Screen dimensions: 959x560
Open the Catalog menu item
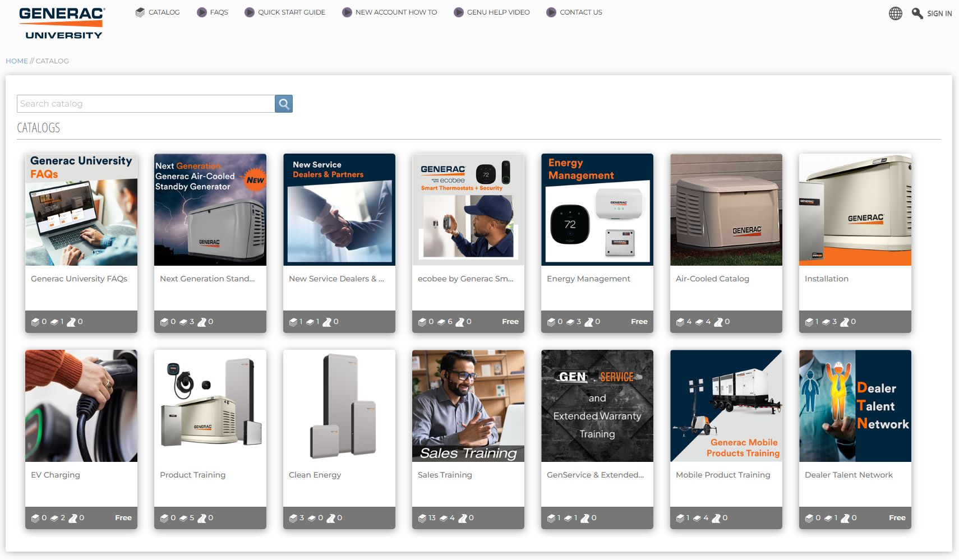click(x=164, y=12)
